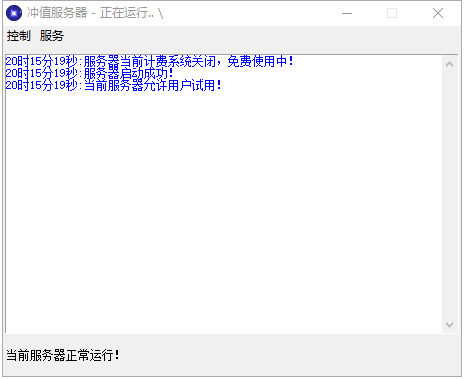Click the scrollbar down arrow in log

449,324
